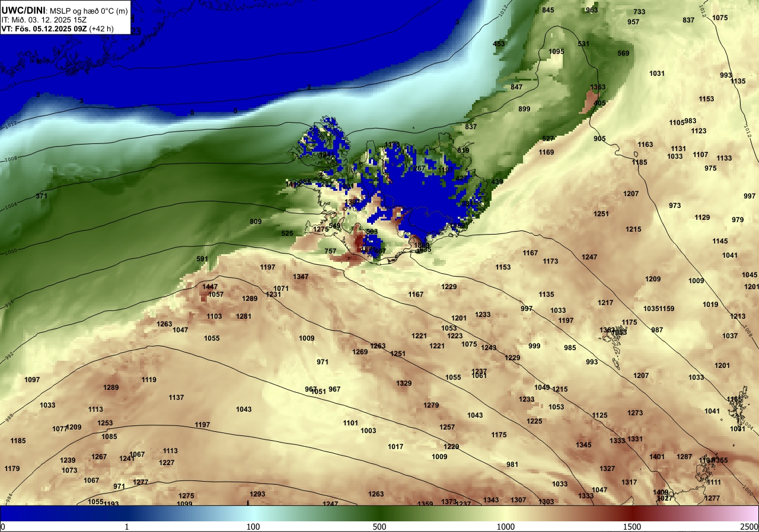This screenshot has width=759, height=532.
Task: Click the map value 1225
Action: tap(534, 421)
